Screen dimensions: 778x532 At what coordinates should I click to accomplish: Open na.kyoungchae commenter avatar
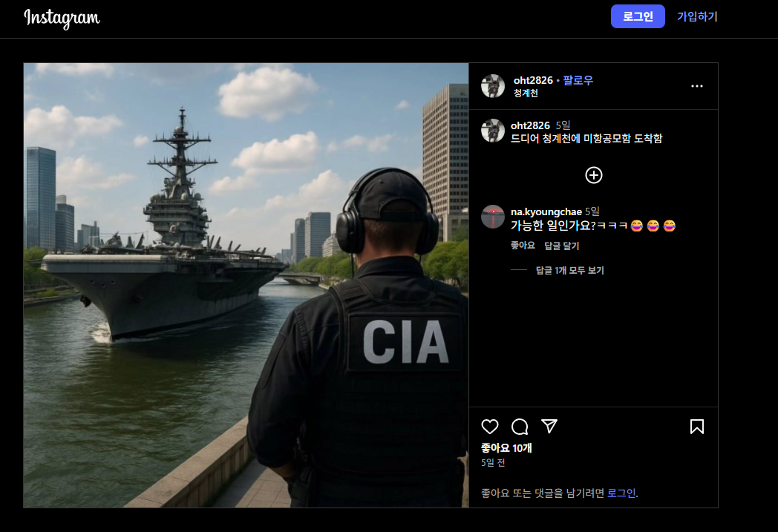coord(493,217)
